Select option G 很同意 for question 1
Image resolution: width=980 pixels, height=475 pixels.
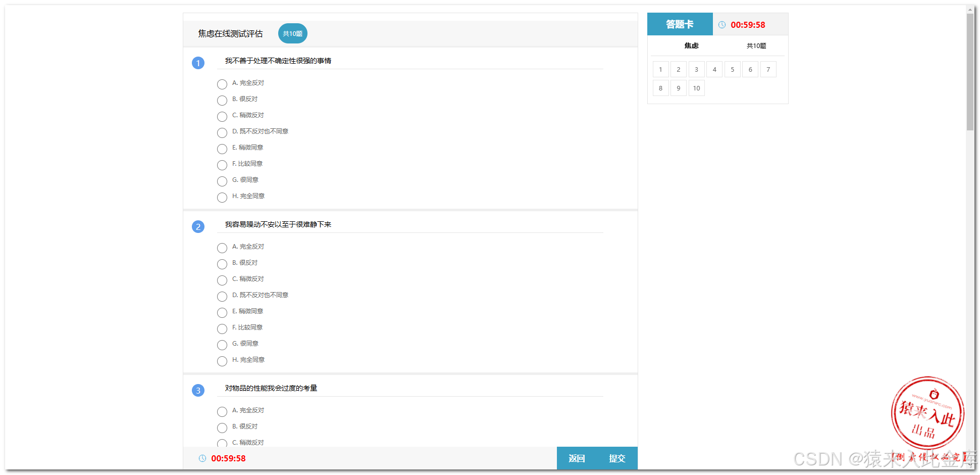point(222,181)
